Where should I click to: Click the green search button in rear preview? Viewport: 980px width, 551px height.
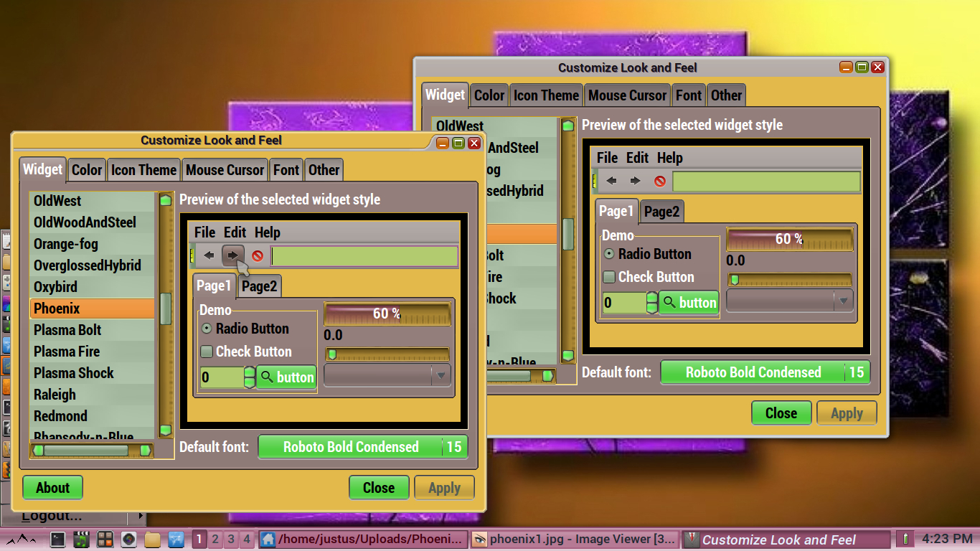[x=689, y=303]
